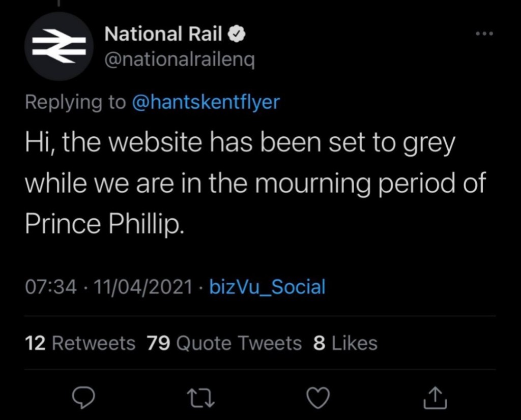Click the 07:34 tweet timestamp

click(51, 287)
